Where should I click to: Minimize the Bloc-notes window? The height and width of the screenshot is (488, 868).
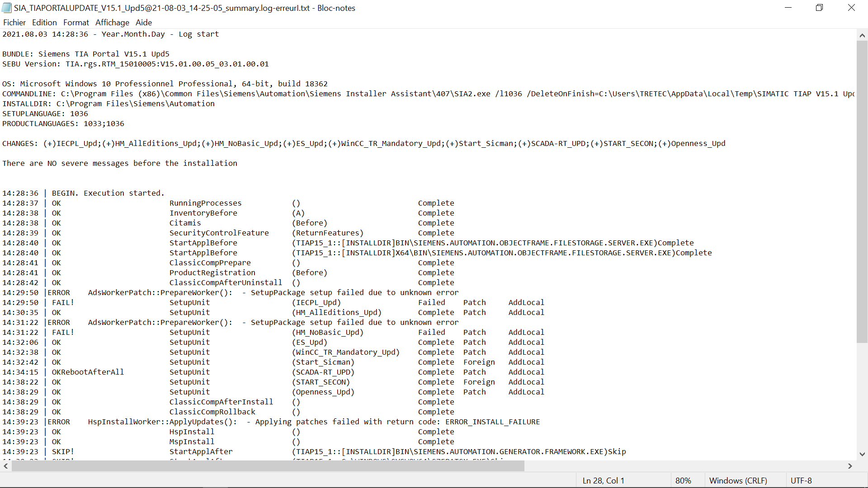(x=788, y=8)
